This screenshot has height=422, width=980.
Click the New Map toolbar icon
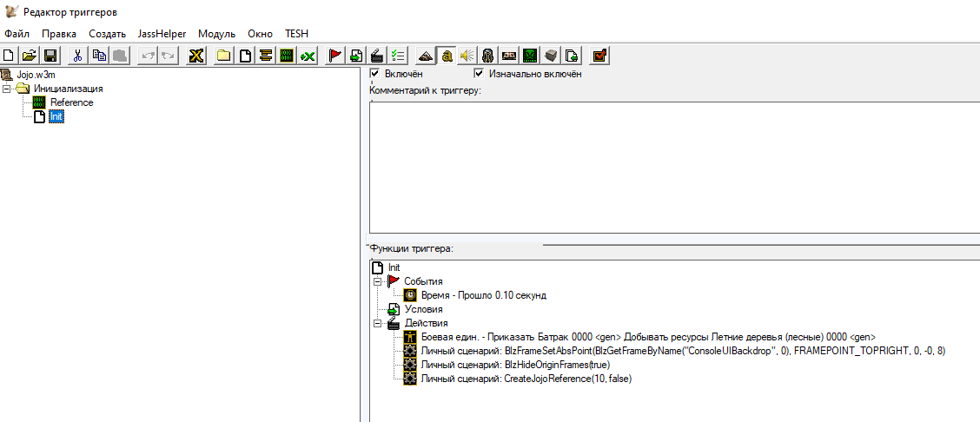(x=9, y=56)
